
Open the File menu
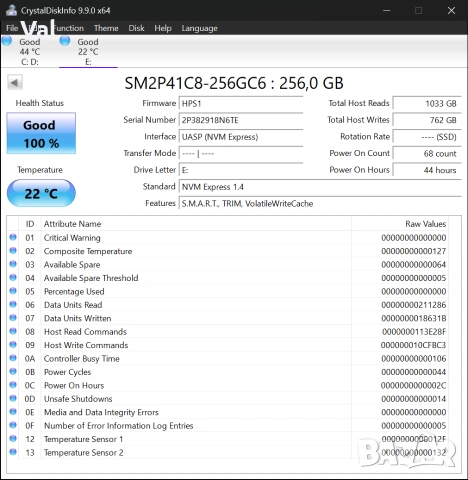(x=12, y=28)
